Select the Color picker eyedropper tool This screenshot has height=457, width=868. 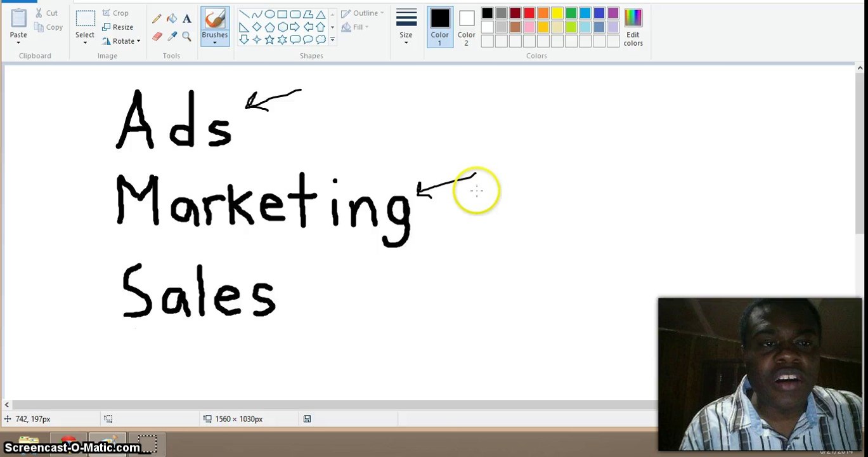(172, 36)
